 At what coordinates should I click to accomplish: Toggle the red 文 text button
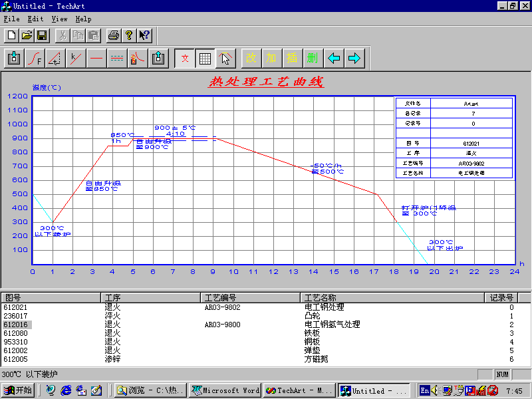[x=186, y=58]
